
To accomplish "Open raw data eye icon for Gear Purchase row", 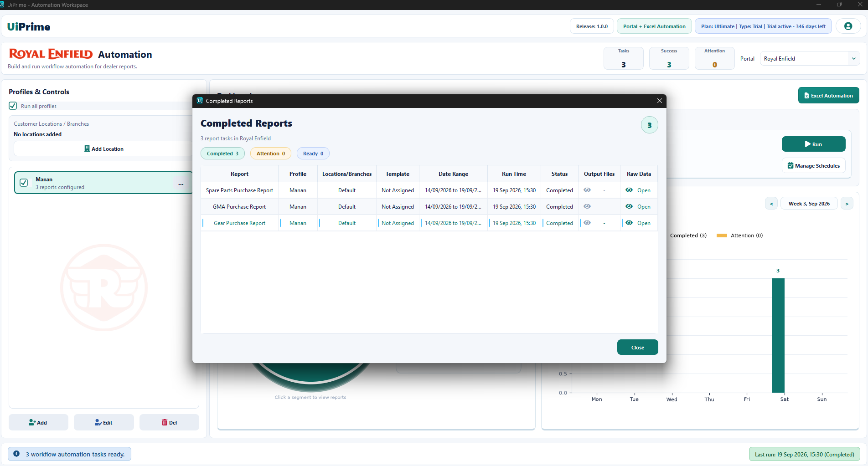I will coord(629,223).
